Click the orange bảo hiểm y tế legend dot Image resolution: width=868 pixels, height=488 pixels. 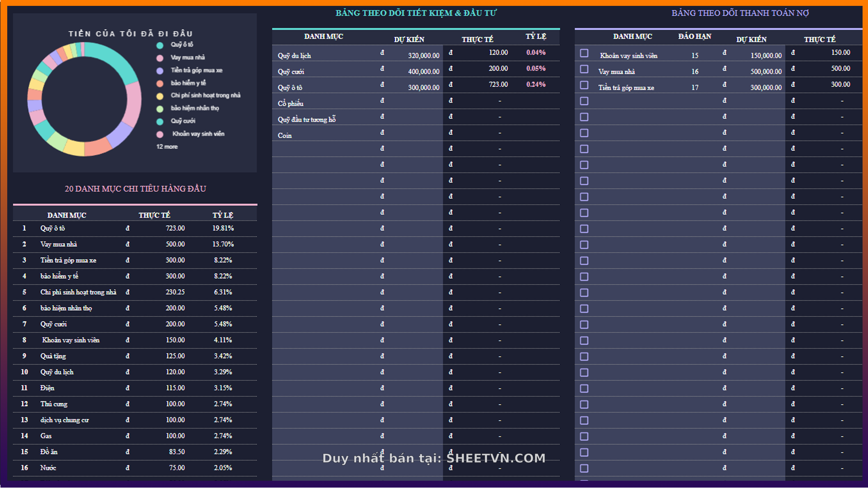pyautogui.click(x=160, y=83)
